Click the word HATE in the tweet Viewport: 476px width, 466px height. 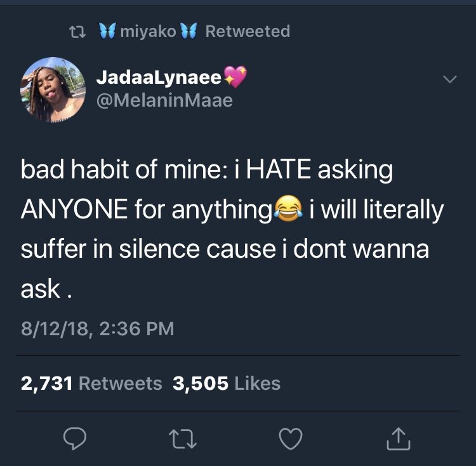pos(279,169)
